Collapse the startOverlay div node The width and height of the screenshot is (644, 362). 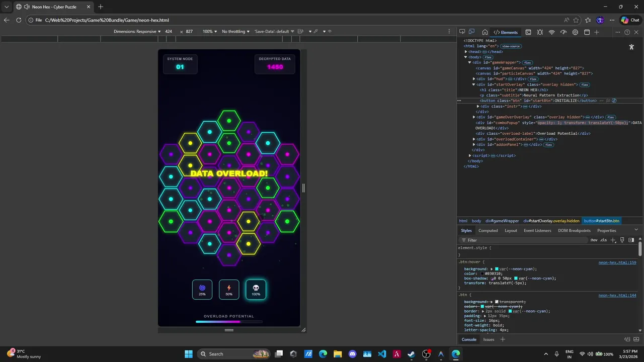pos(474,84)
